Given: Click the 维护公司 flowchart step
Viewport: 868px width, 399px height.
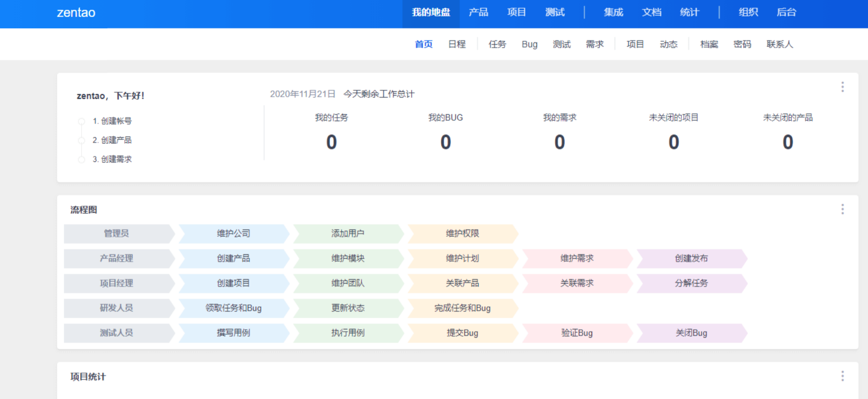Looking at the screenshot, I should pyautogui.click(x=233, y=234).
